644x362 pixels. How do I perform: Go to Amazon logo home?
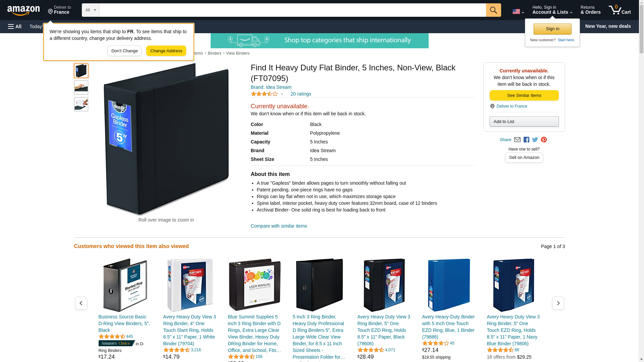coord(23,10)
